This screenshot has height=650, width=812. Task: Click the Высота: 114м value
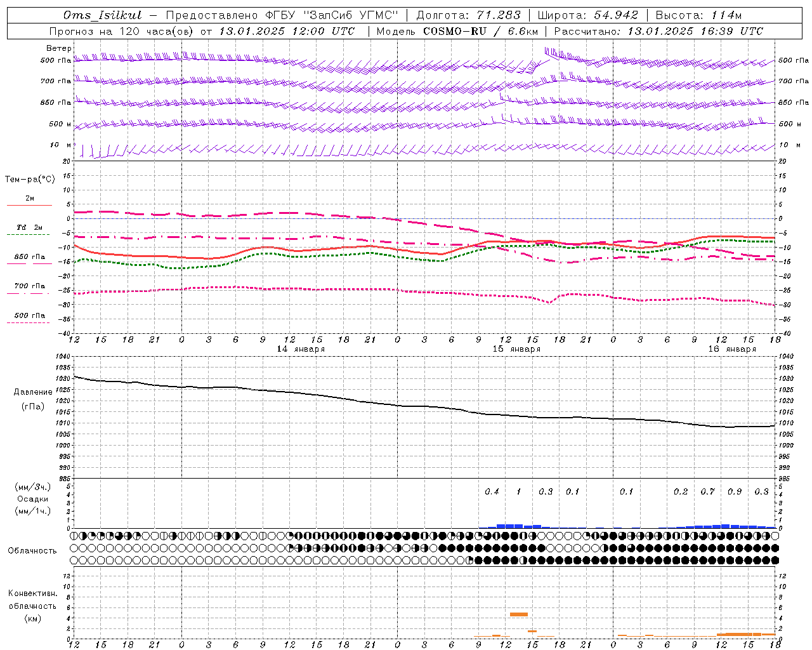(x=698, y=15)
